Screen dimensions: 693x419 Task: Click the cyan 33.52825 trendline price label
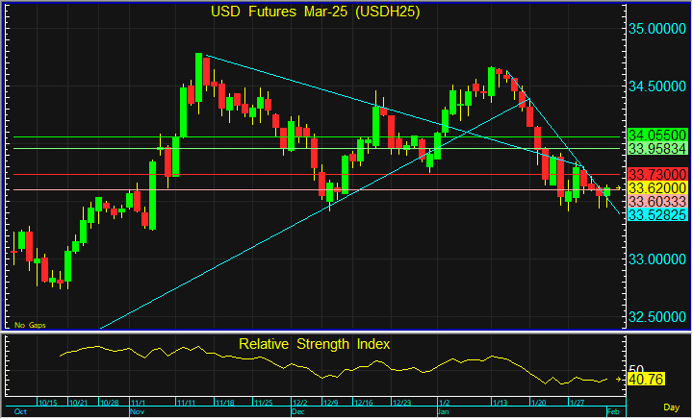[x=657, y=214]
